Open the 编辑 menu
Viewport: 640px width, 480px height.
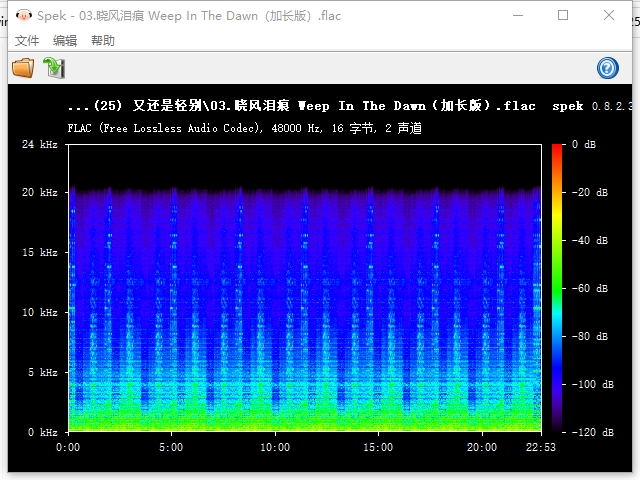(65, 40)
